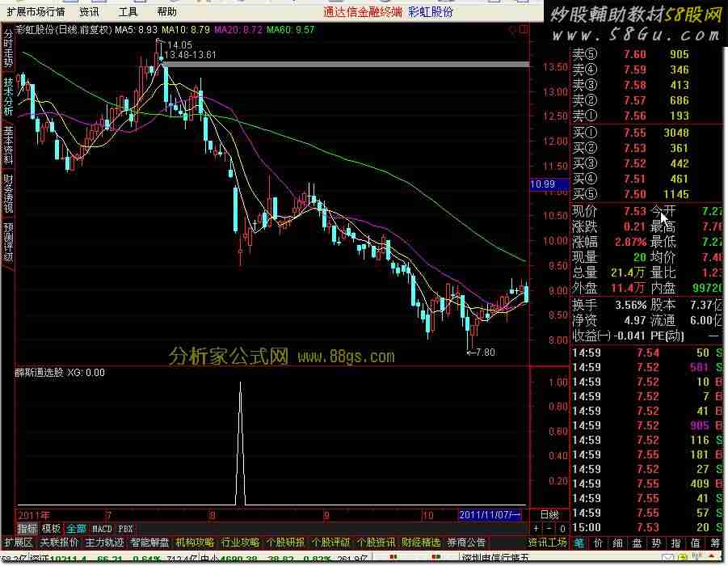728x566 pixels.
Task: Open the 工具 menu
Action: point(128,11)
